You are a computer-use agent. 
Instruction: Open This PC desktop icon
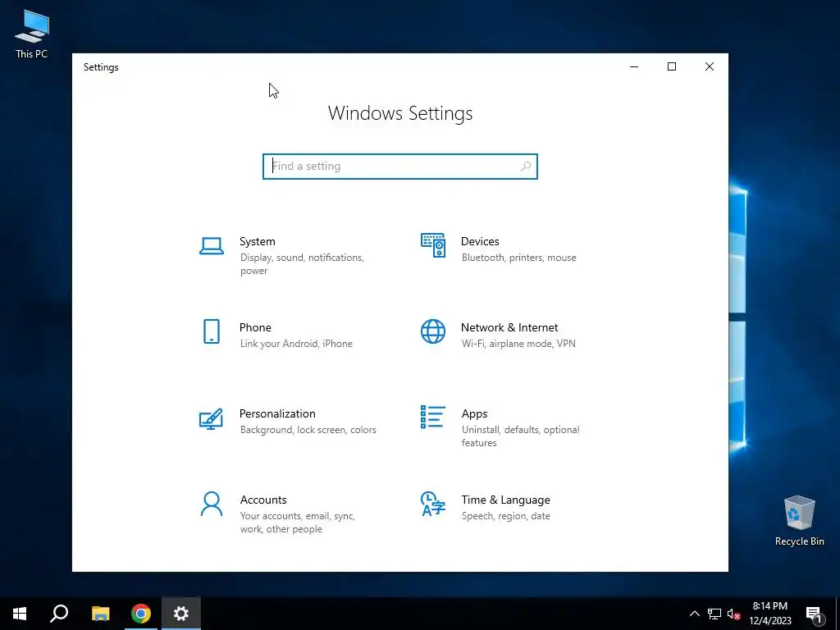click(32, 34)
